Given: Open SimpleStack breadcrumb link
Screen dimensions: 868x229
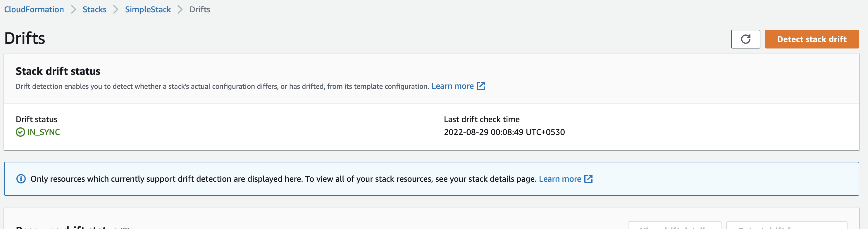Looking at the screenshot, I should point(148,9).
